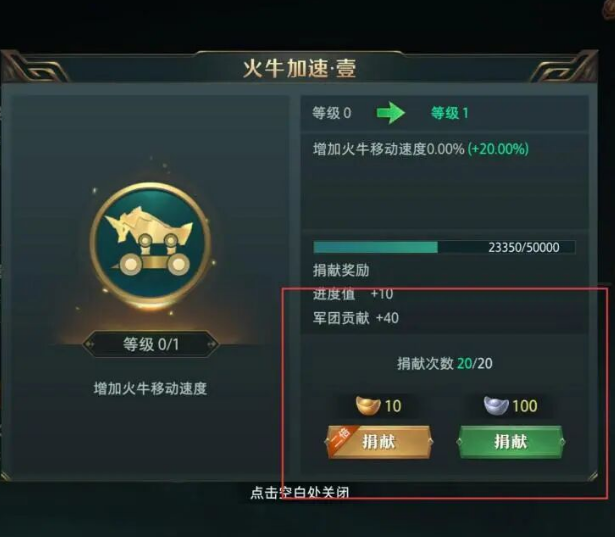
Task: Click the 等级 1 next level label
Action: pyautogui.click(x=449, y=113)
